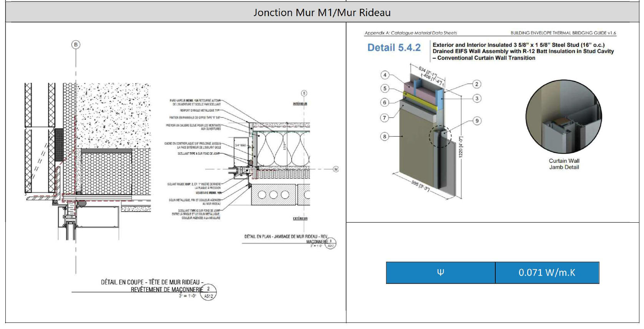Click grid bubble B above the section drawing
644x329 pixels.
click(76, 45)
